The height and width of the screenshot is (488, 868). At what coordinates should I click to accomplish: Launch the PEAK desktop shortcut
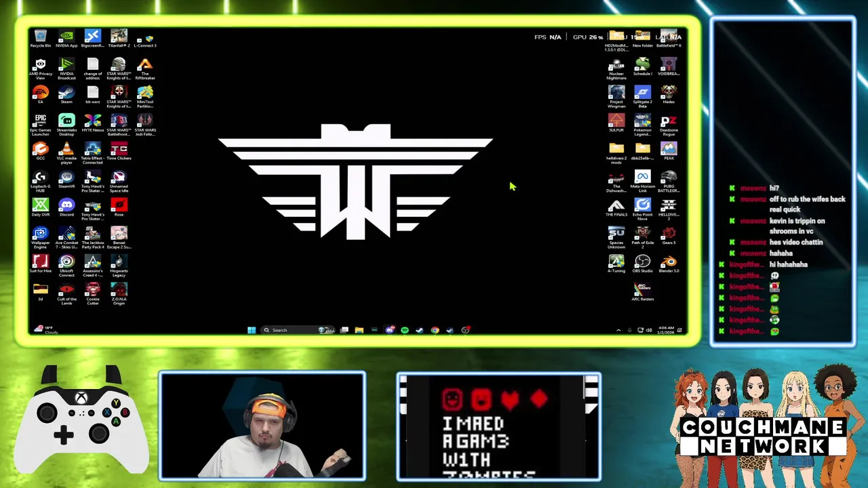(x=669, y=151)
